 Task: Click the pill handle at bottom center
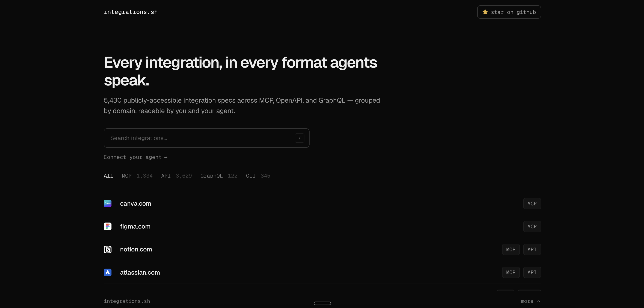coord(322,303)
